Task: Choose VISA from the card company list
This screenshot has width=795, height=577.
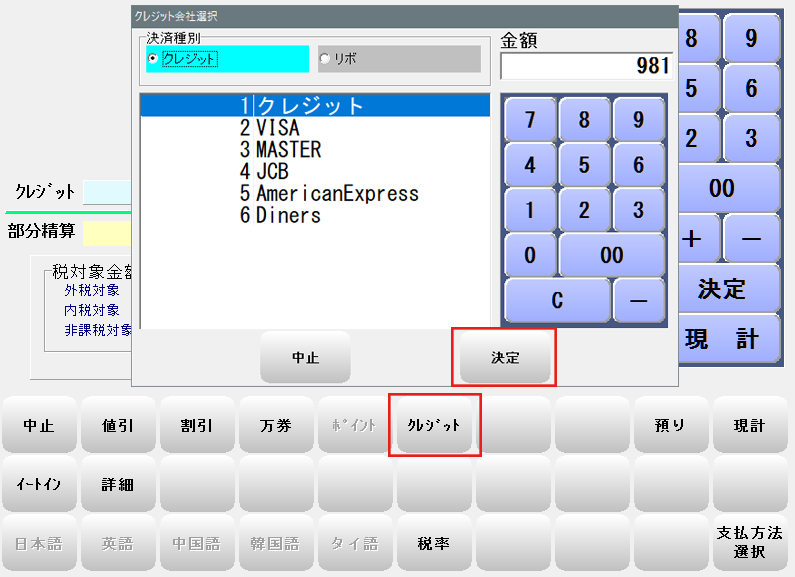Action: 277,128
